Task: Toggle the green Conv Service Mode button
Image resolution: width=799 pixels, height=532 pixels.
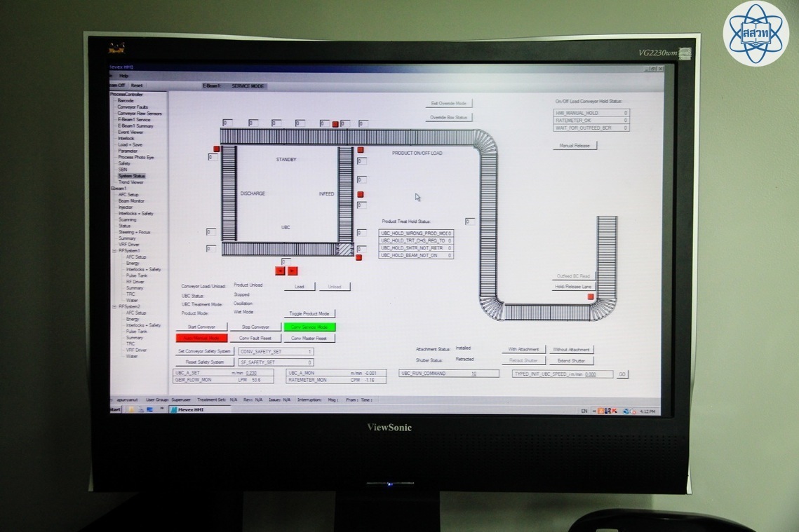Action: pos(309,327)
